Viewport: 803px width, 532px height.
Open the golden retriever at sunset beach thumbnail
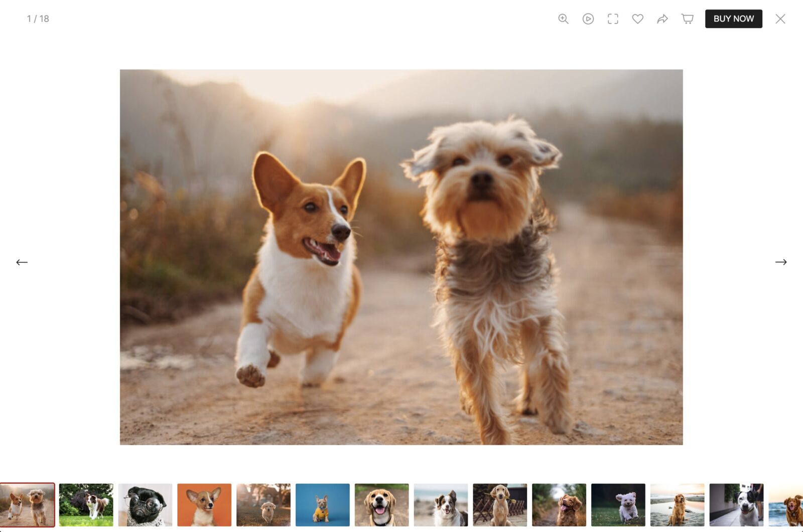[x=678, y=505]
